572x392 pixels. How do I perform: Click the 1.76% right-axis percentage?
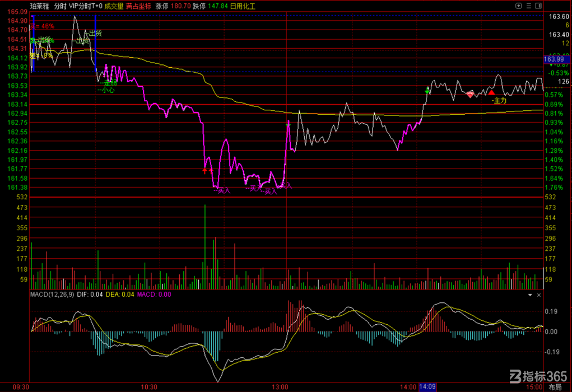click(x=554, y=188)
